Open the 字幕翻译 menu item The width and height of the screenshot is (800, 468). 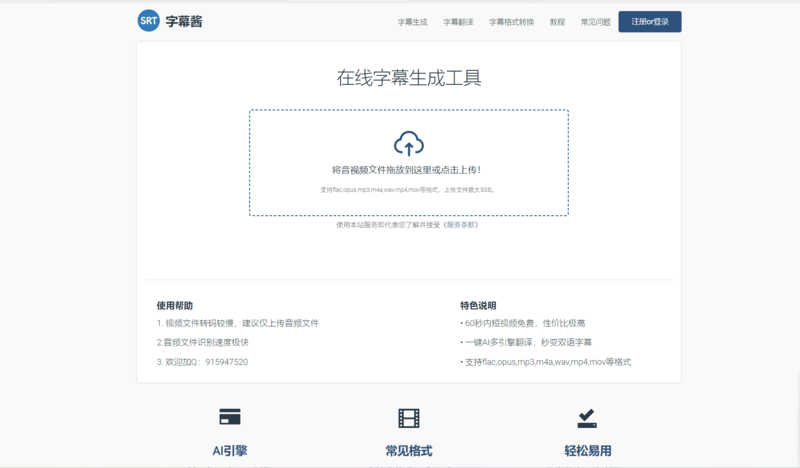click(x=458, y=22)
